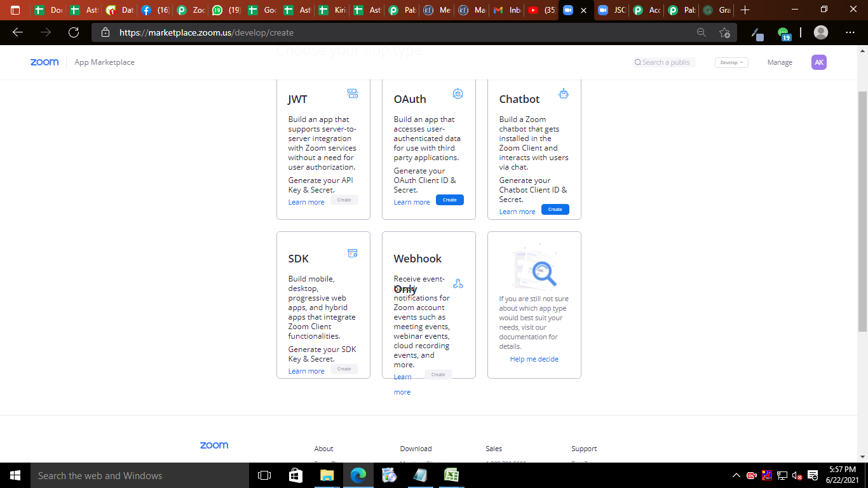Viewport: 868px width, 488px height.
Task: Open Excel from the taskbar
Action: (x=451, y=475)
